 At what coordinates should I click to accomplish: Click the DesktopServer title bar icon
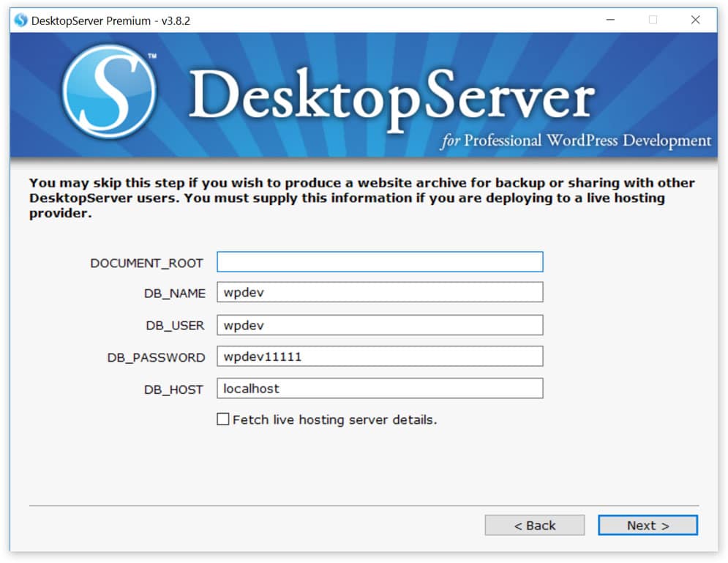coord(20,20)
